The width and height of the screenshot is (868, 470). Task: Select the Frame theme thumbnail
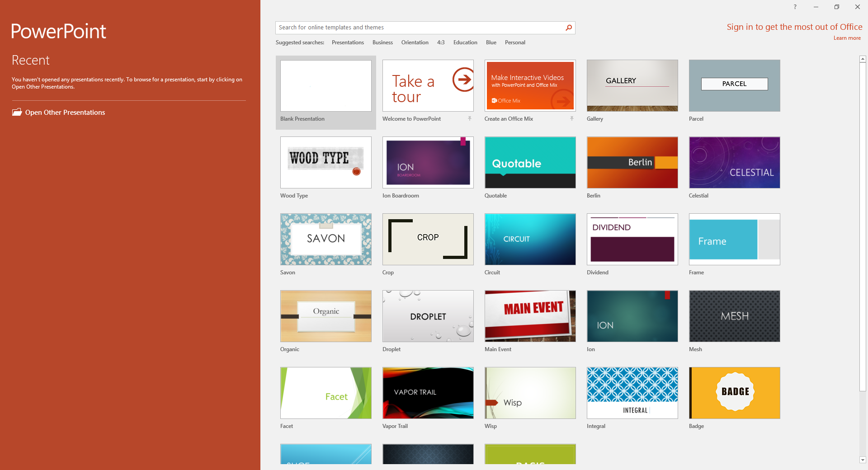[x=735, y=240]
